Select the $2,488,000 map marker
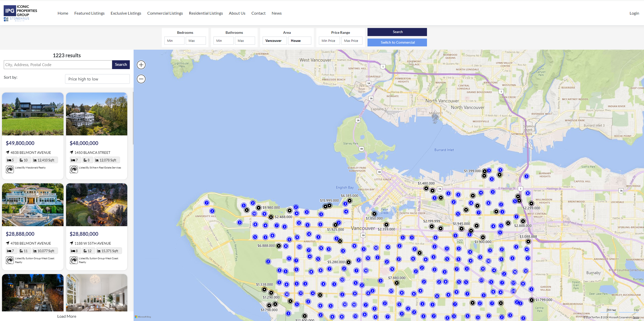The height and width of the screenshot is (321, 644). click(271, 217)
